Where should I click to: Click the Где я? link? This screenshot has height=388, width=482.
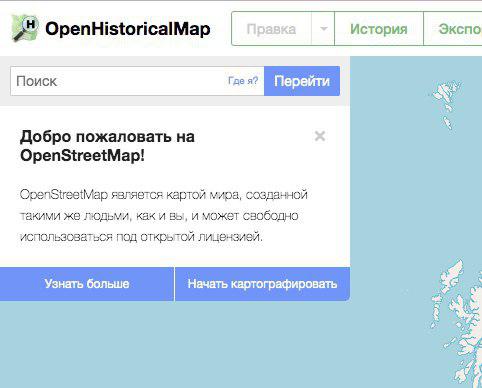243,81
